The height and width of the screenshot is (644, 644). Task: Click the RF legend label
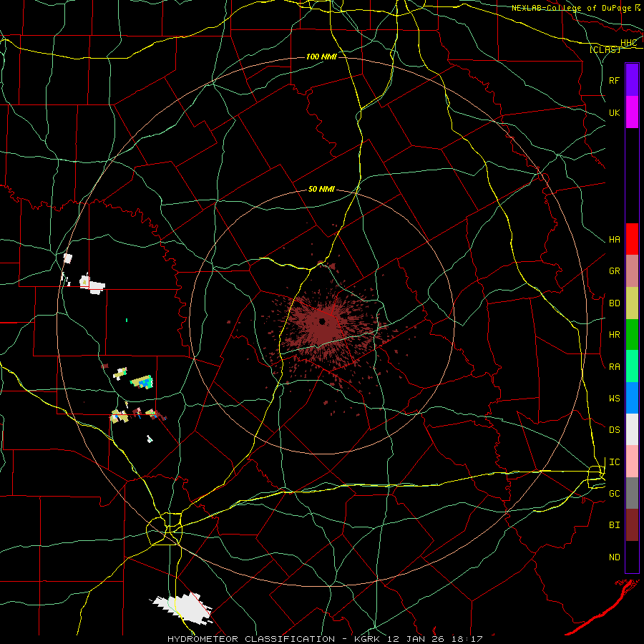point(614,80)
